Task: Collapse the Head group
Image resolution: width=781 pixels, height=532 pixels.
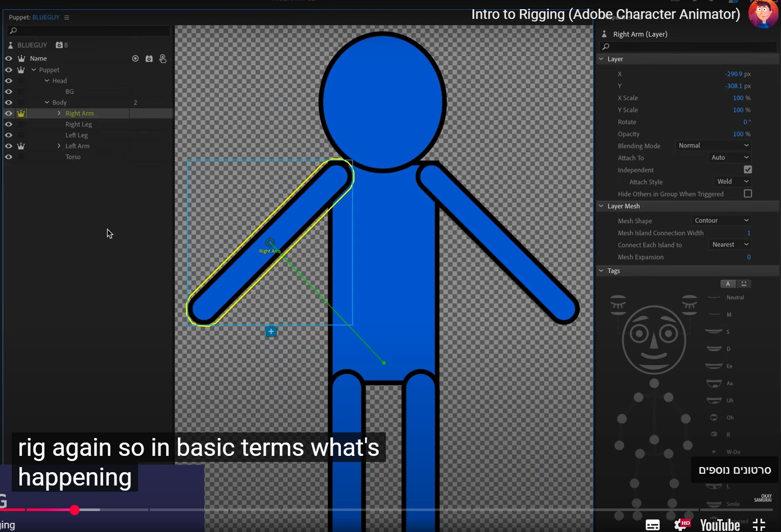Action: (x=47, y=81)
